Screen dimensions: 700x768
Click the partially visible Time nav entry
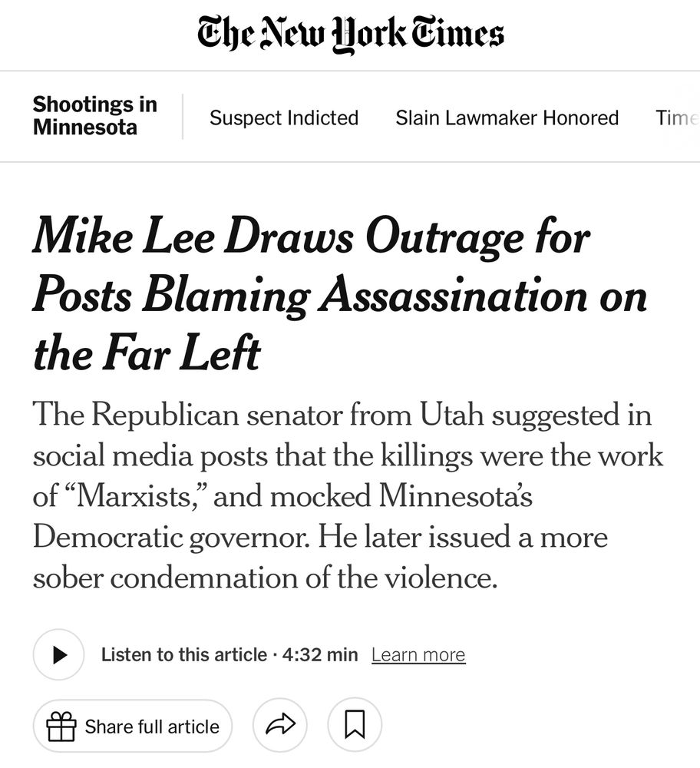click(x=676, y=118)
